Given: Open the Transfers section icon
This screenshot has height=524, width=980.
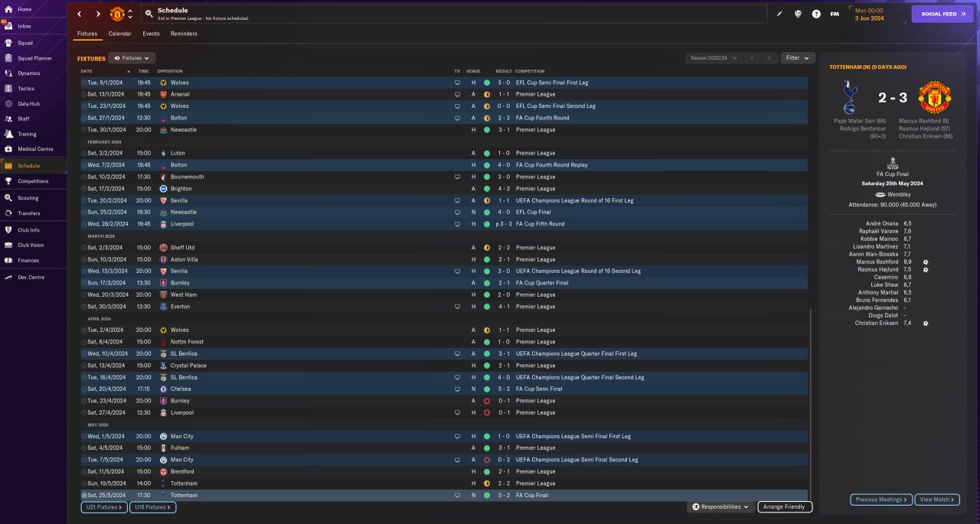Looking at the screenshot, I should click(8, 213).
